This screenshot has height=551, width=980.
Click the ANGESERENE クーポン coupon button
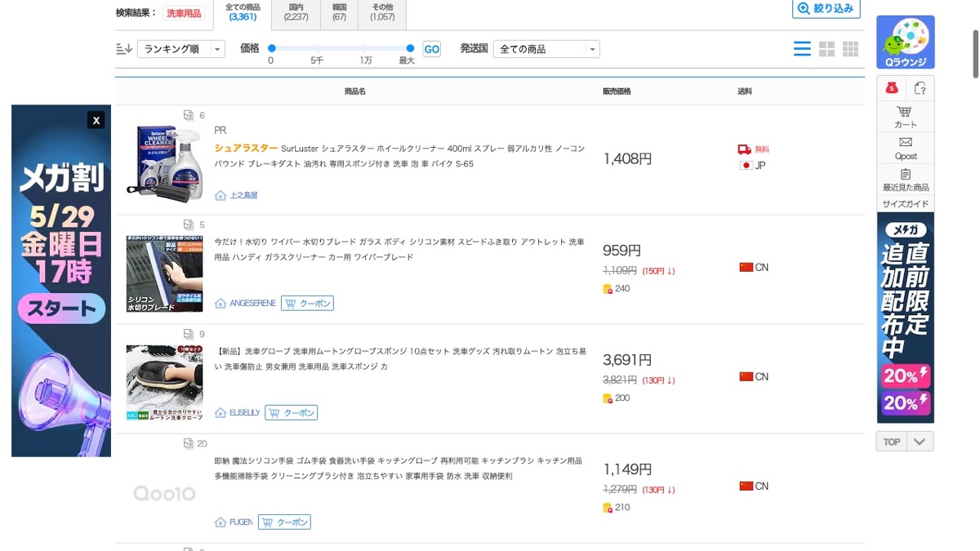307,303
